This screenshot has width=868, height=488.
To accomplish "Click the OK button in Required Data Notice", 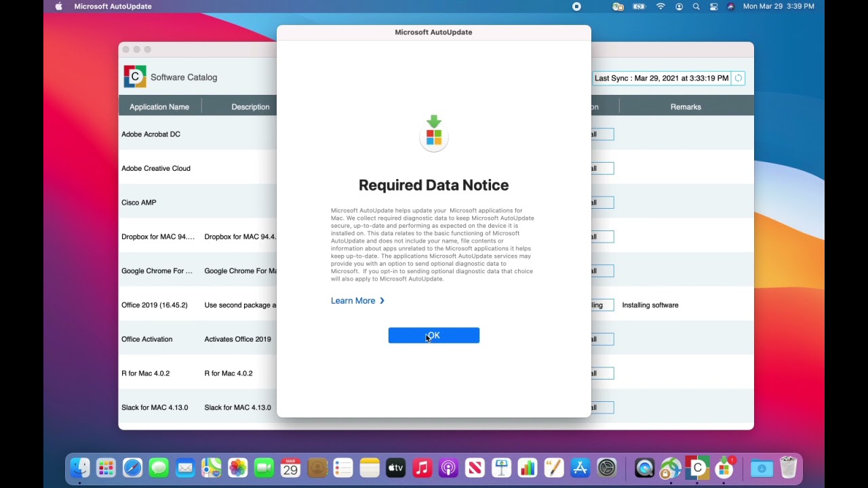I will (x=433, y=335).
